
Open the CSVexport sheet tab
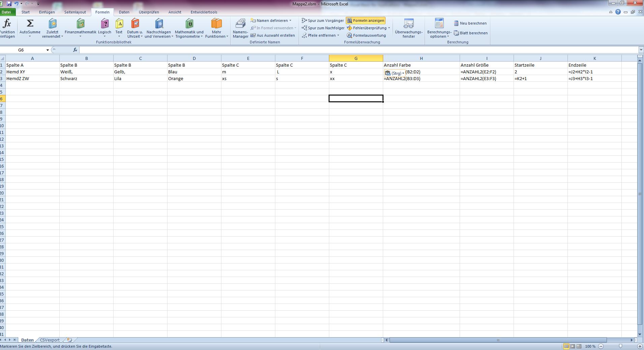pos(50,340)
